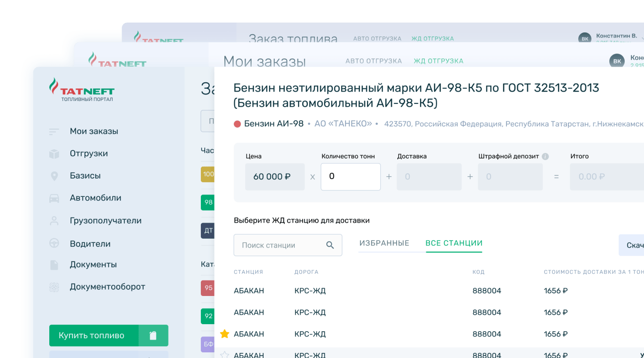Click the red dot by Бензин АИ-98
Viewport: 644px width, 358px height.
[x=238, y=124]
